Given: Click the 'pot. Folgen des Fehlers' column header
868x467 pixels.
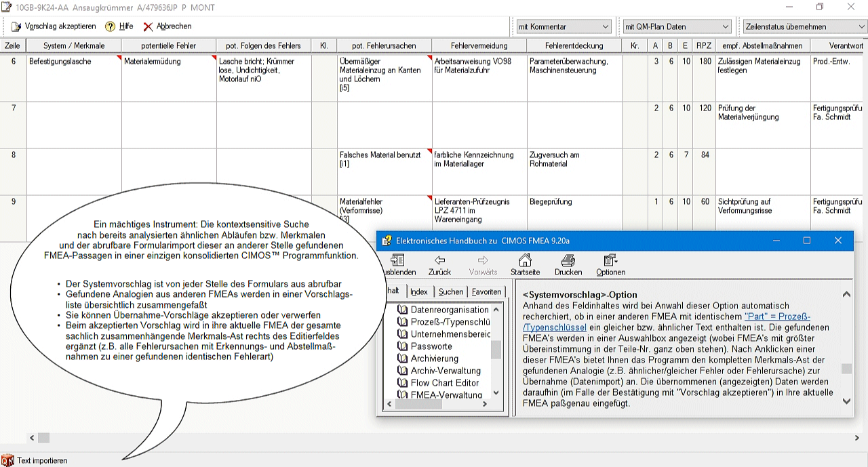Looking at the screenshot, I should (x=263, y=45).
